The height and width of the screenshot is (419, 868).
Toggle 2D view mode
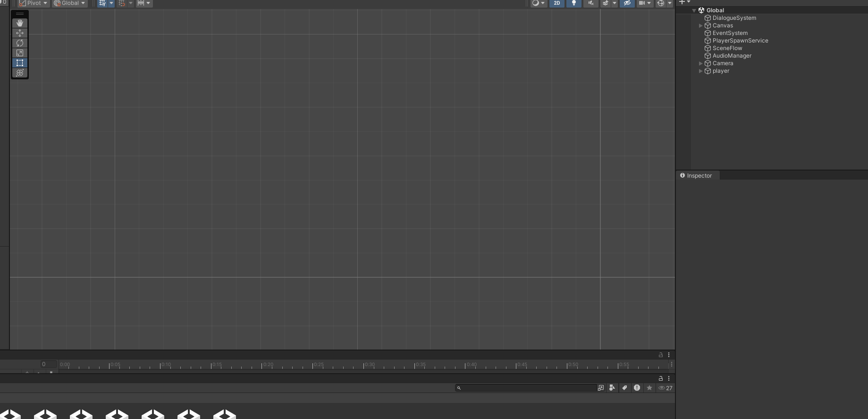(557, 3)
